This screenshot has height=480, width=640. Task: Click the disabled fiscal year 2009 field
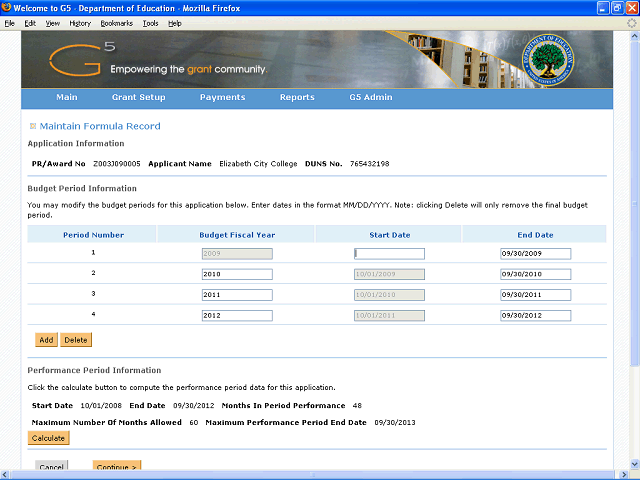(x=237, y=253)
